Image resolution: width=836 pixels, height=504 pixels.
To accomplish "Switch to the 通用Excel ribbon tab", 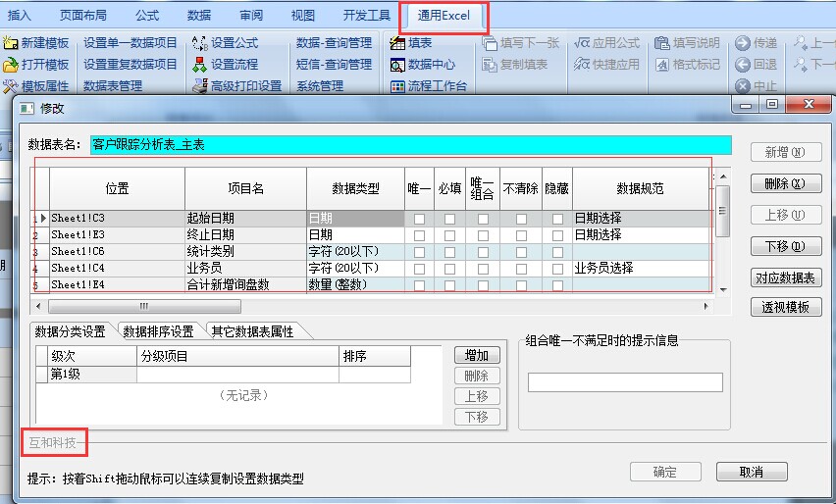I will [x=444, y=16].
